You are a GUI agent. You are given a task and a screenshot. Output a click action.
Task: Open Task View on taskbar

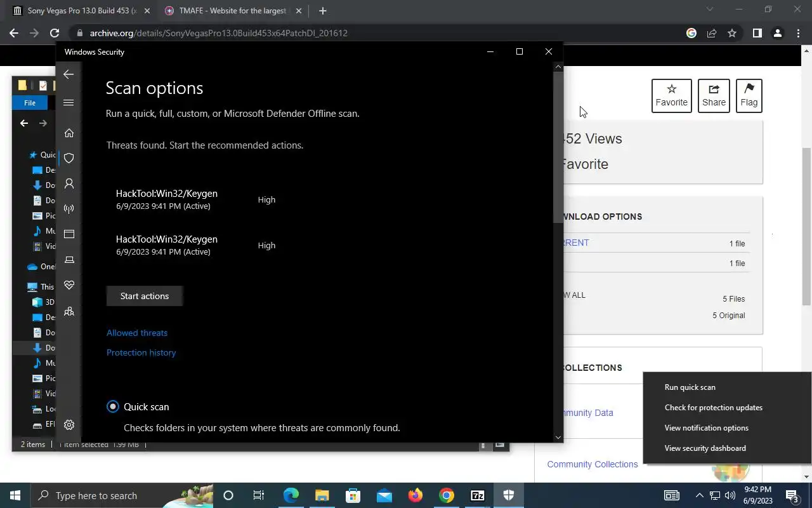tap(259, 495)
